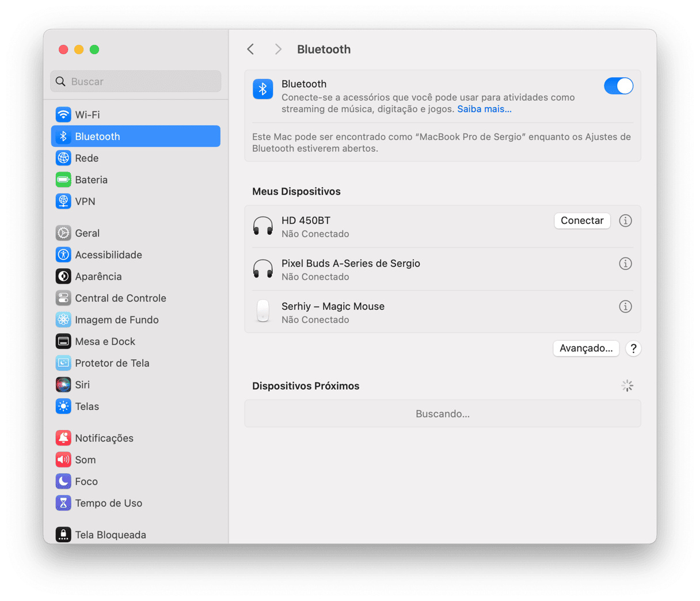Click the Rede globe icon
The width and height of the screenshot is (700, 601).
(x=63, y=158)
